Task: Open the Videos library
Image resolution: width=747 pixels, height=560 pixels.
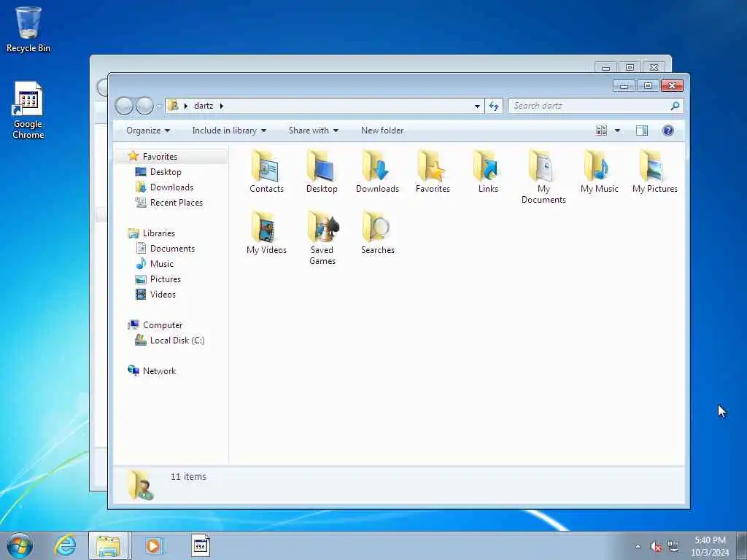Action: pos(163,295)
